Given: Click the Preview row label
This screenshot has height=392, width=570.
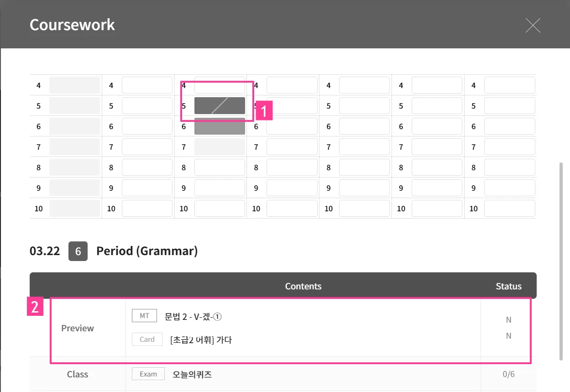Looking at the screenshot, I should 78,328.
